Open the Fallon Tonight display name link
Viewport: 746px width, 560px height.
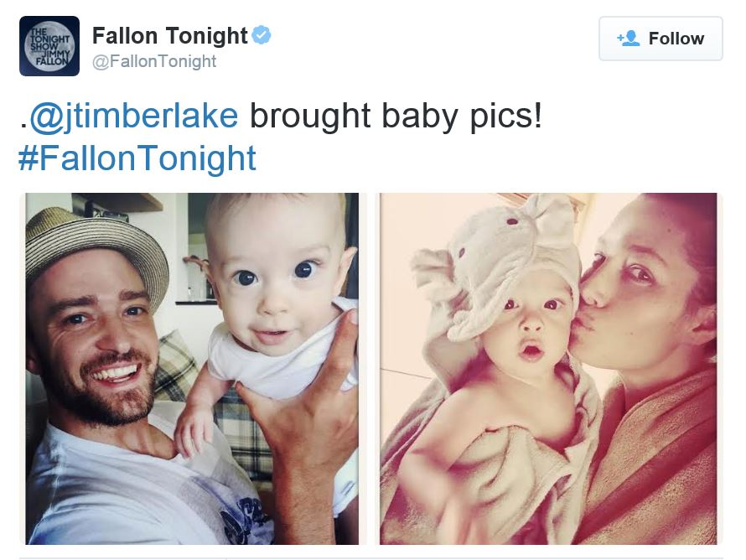pyautogui.click(x=170, y=36)
